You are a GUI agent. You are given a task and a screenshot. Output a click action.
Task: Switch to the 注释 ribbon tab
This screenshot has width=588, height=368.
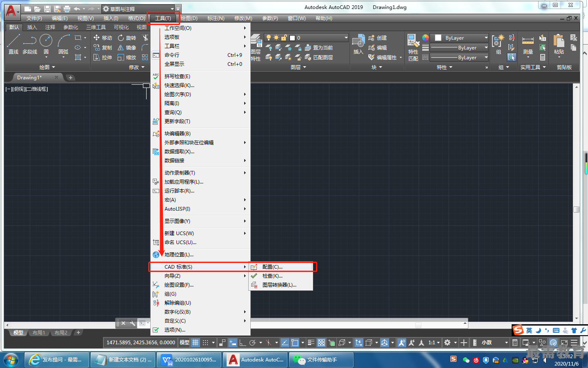pyautogui.click(x=50, y=27)
